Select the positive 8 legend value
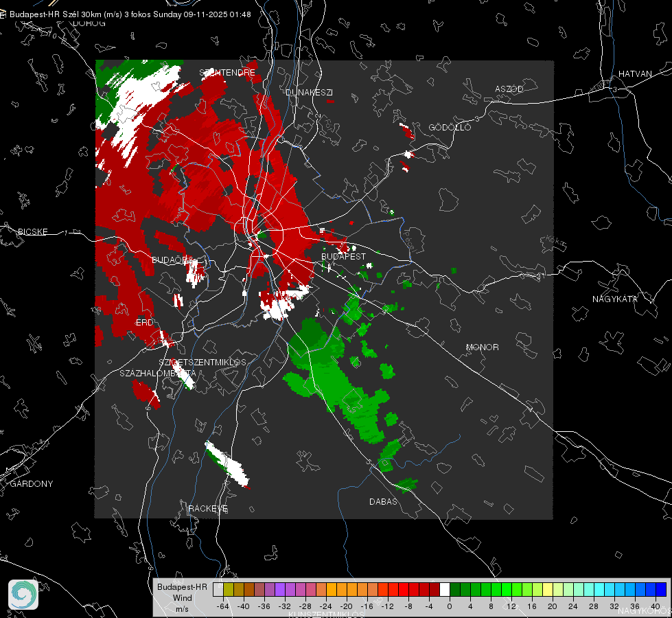672x618 pixels. pyautogui.click(x=491, y=606)
